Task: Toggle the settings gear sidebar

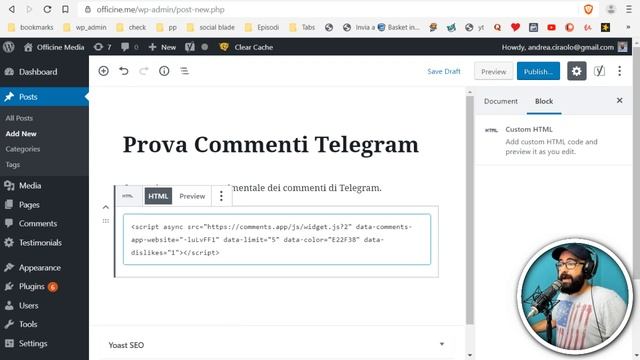Action: (576, 71)
